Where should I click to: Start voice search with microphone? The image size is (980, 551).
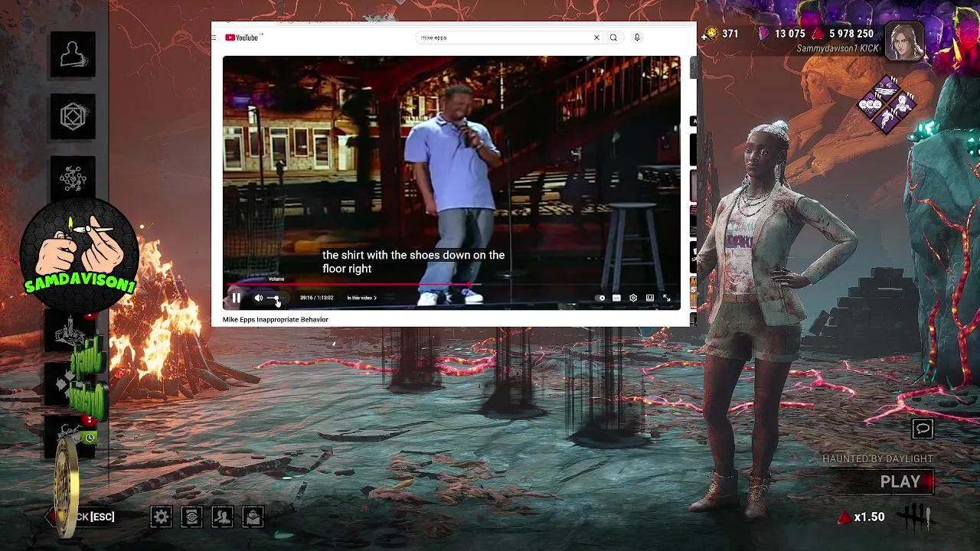pos(636,37)
